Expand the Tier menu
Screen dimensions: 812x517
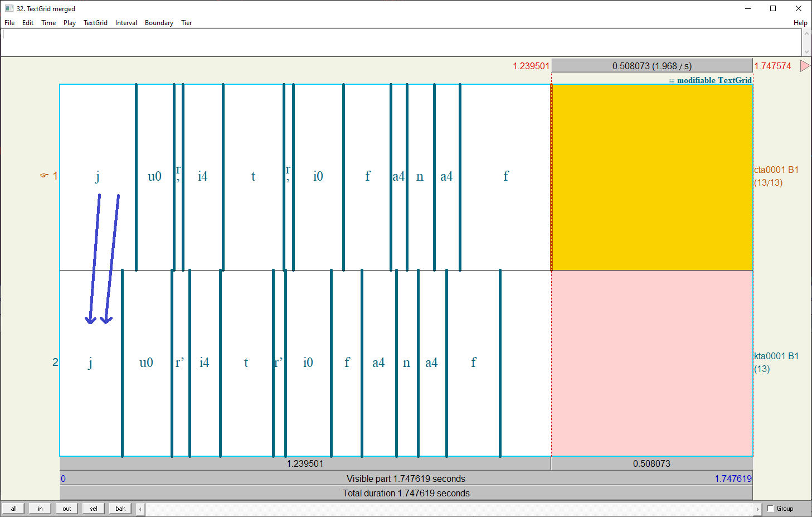pos(186,23)
